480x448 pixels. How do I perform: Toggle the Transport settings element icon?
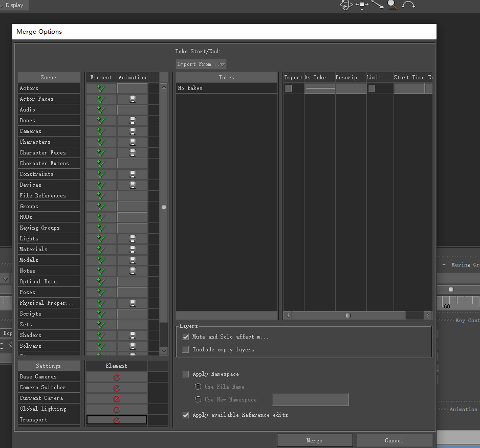[116, 420]
